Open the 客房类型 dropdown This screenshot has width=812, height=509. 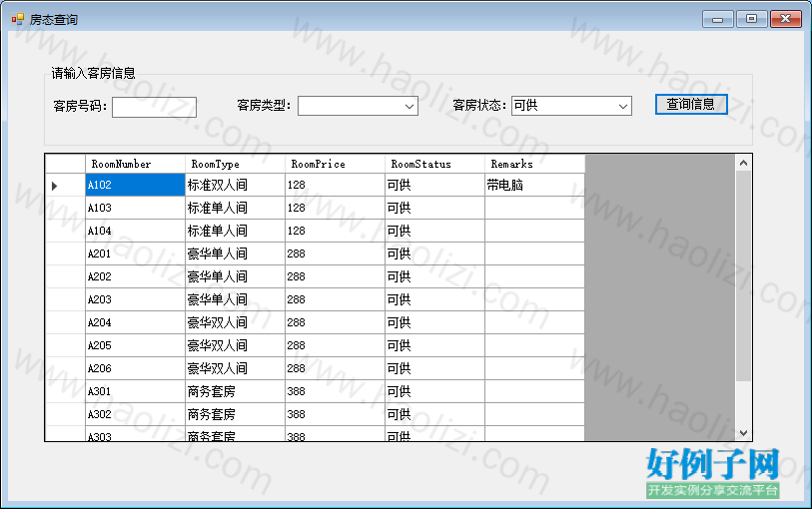358,106
